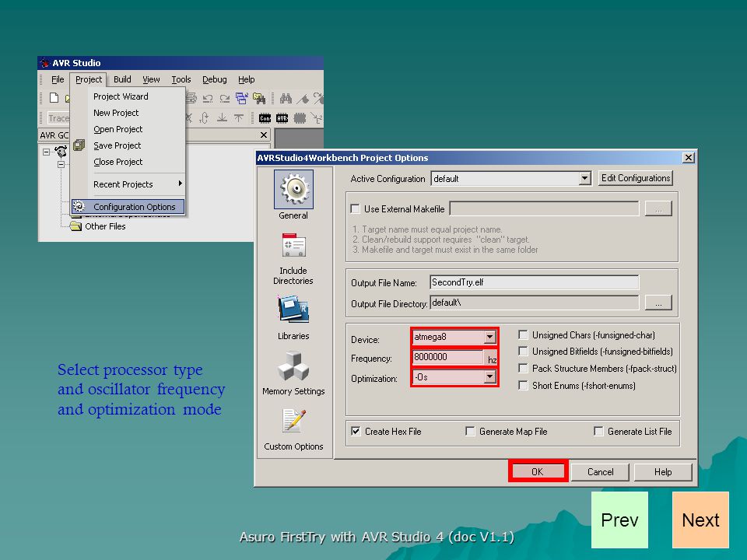Click the orange Next slide button
Viewport: 747px width, 560px height.
pos(700,520)
